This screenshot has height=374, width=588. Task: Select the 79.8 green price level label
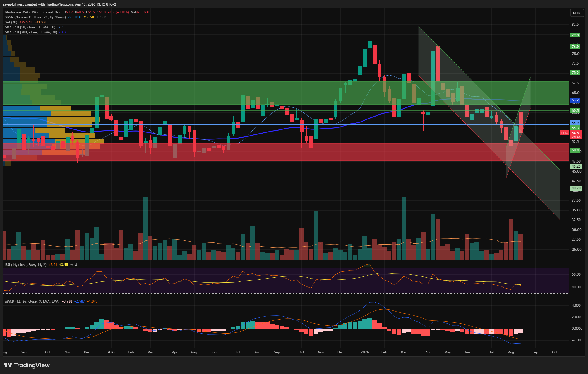pyautogui.click(x=575, y=35)
